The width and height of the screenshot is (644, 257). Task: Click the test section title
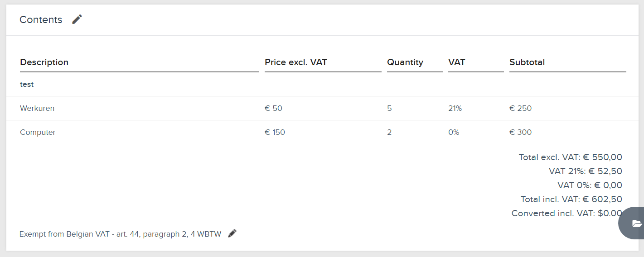click(x=27, y=84)
